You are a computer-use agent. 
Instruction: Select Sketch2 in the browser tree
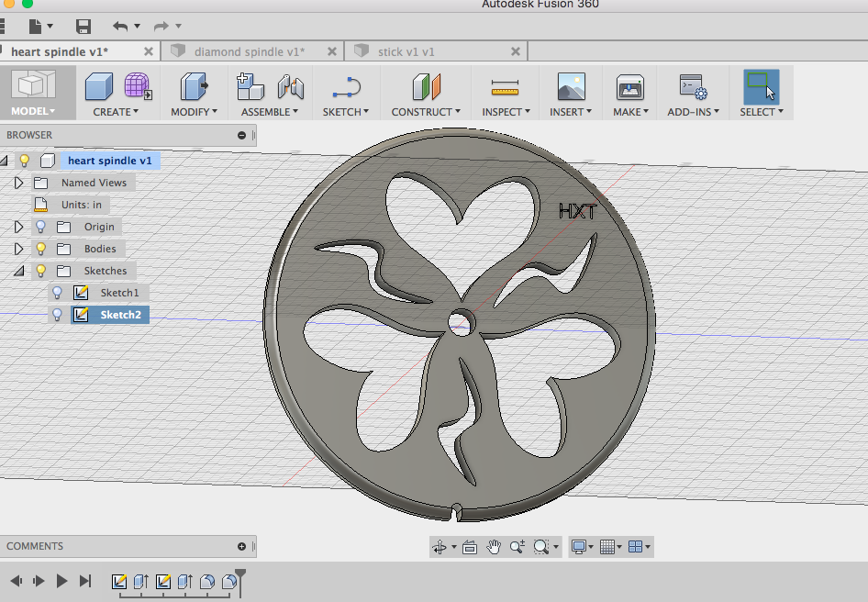(119, 315)
